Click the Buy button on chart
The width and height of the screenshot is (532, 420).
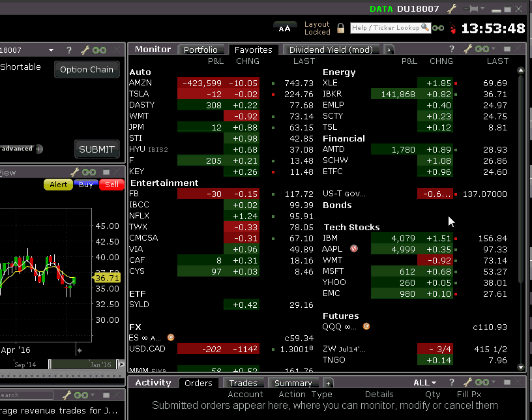pos(86,185)
